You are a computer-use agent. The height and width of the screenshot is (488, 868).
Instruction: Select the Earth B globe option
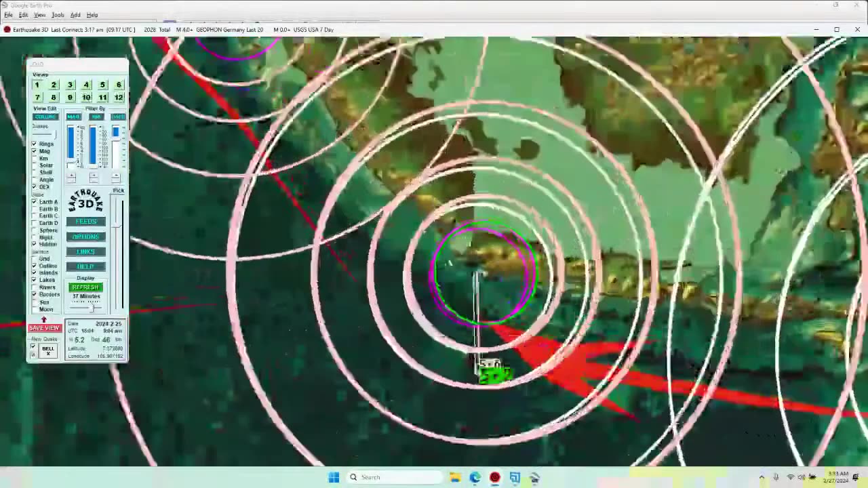(x=35, y=209)
